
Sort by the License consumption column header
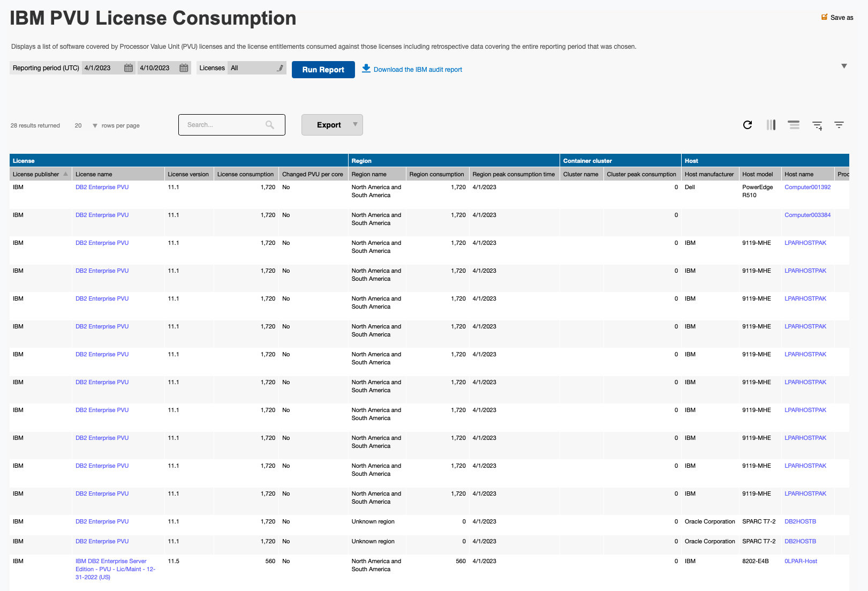coord(245,174)
